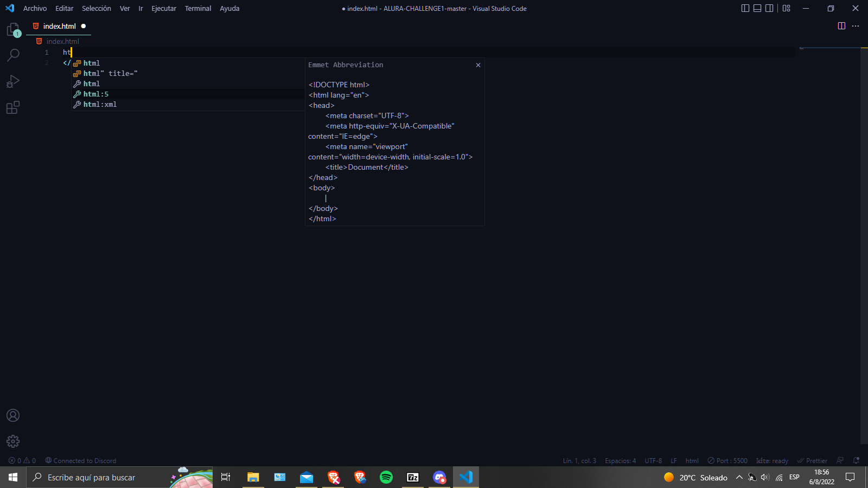868x488 pixels.
Task: Click index.html in the breadcrumb
Action: click(x=62, y=41)
